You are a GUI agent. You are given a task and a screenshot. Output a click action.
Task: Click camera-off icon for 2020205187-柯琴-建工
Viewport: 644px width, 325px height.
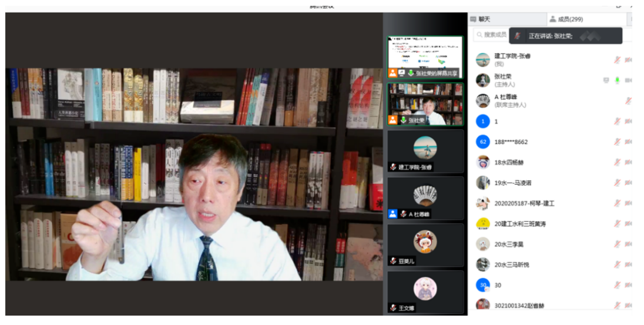tap(628, 203)
